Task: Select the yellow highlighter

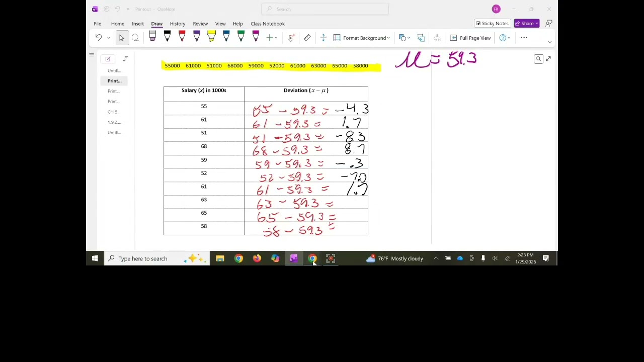Action: 211,36
